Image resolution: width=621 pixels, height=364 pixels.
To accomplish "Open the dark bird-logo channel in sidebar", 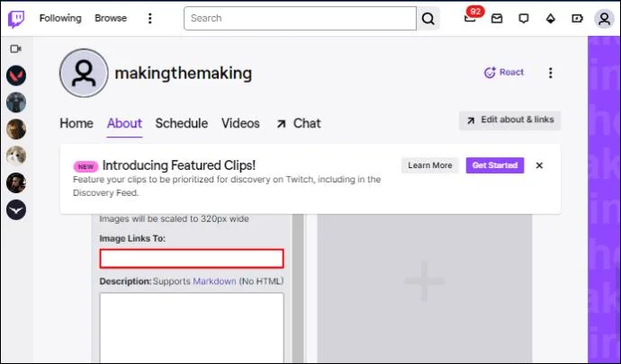I will (x=16, y=209).
